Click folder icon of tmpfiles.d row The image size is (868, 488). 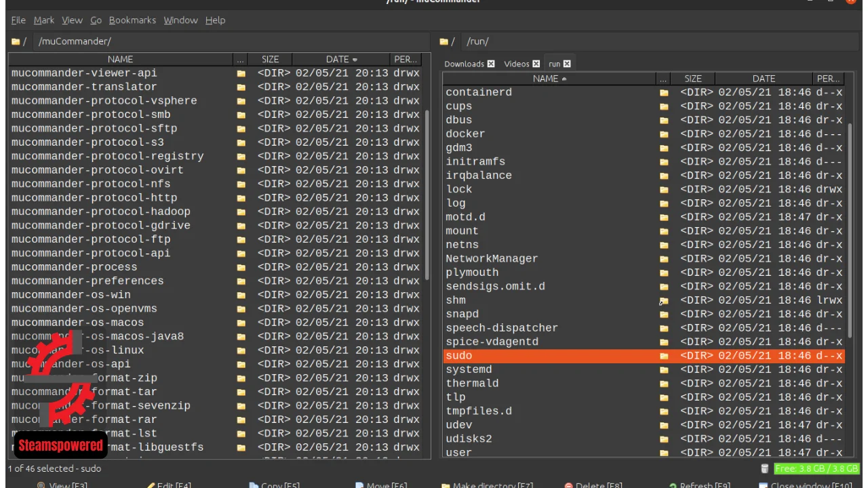point(664,411)
